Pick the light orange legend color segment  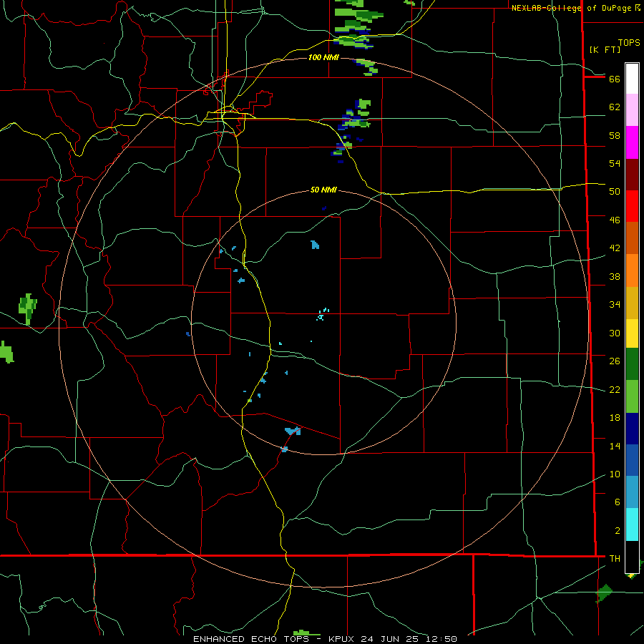pos(632,270)
